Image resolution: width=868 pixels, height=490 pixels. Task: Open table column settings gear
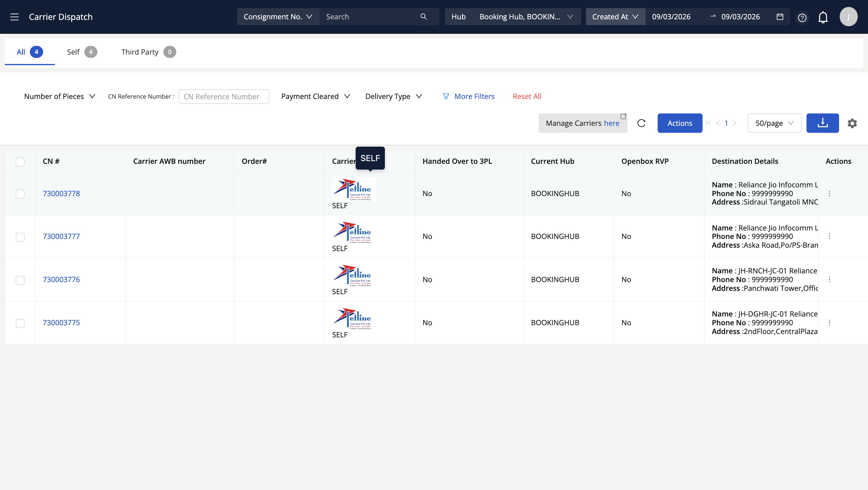(x=852, y=123)
